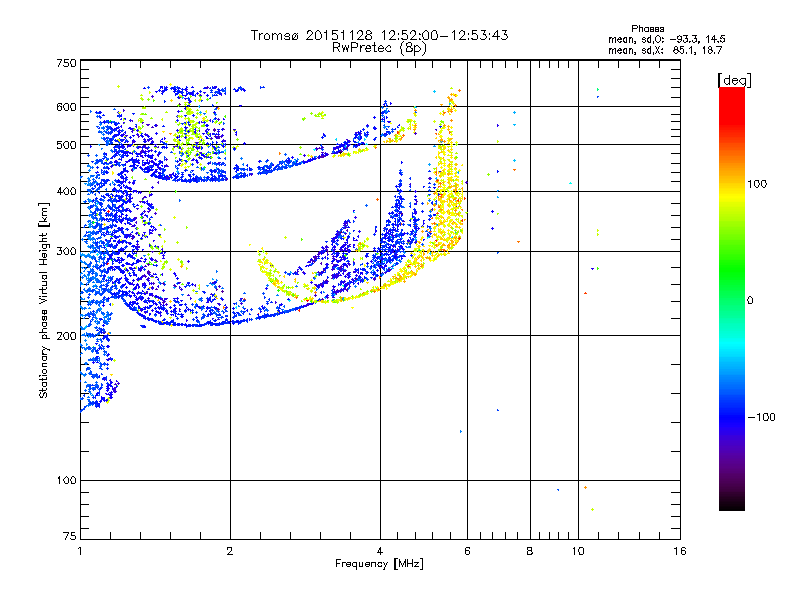
Task: Click the y-axis tick label '750'
Action: point(66,63)
